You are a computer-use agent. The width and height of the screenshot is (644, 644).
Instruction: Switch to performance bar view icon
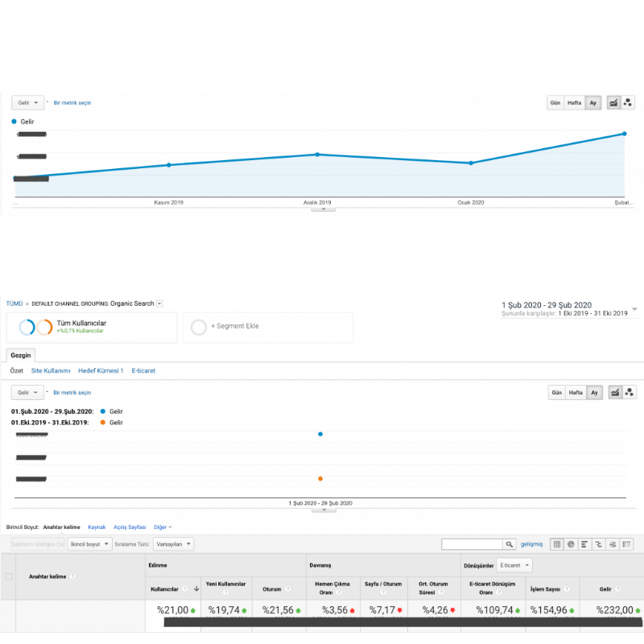(584, 544)
